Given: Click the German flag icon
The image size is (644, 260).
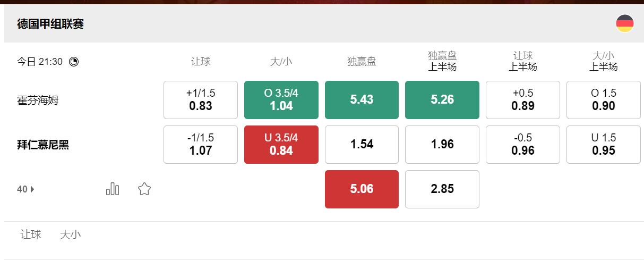Looking at the screenshot, I should tap(624, 23).
